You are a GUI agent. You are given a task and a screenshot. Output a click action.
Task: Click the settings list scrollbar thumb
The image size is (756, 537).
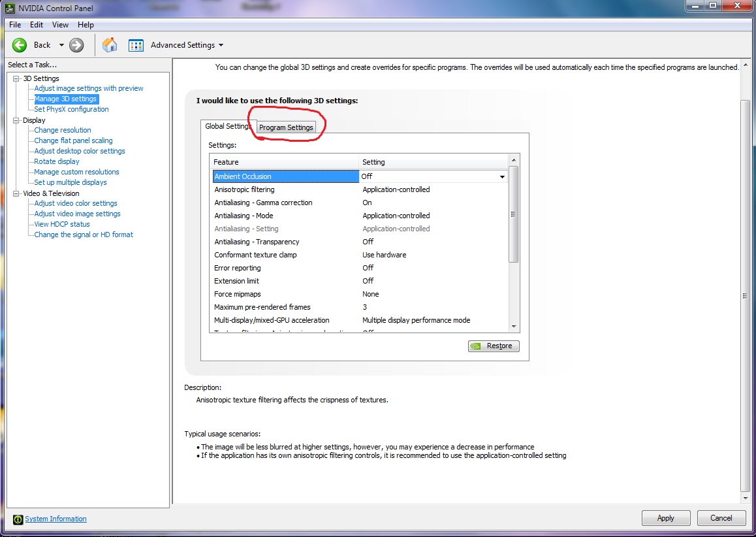[x=514, y=214]
